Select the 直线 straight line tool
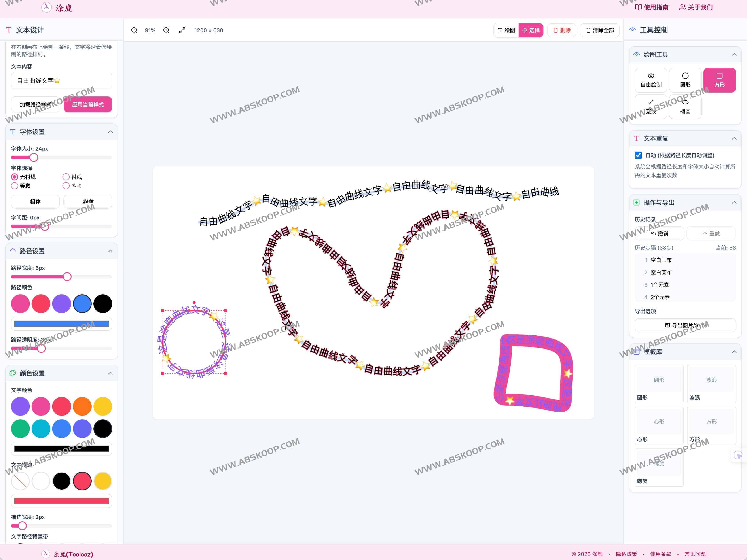The height and width of the screenshot is (560, 747). click(x=651, y=107)
